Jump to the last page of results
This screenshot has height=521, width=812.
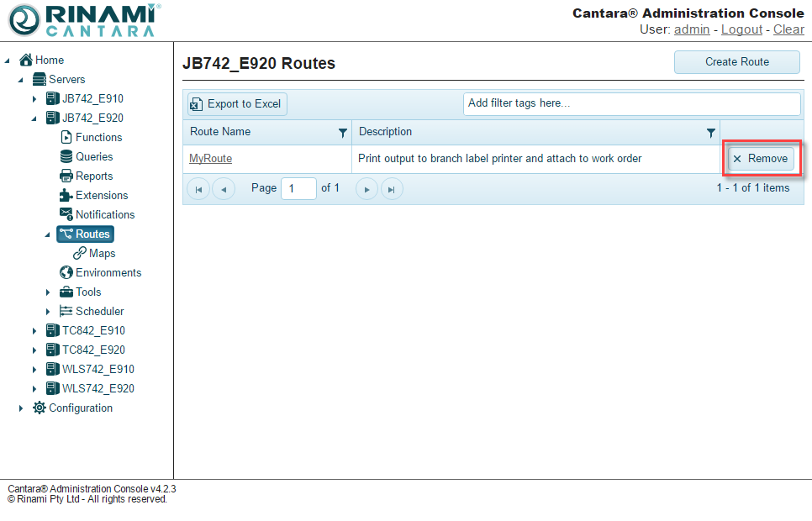pyautogui.click(x=391, y=189)
